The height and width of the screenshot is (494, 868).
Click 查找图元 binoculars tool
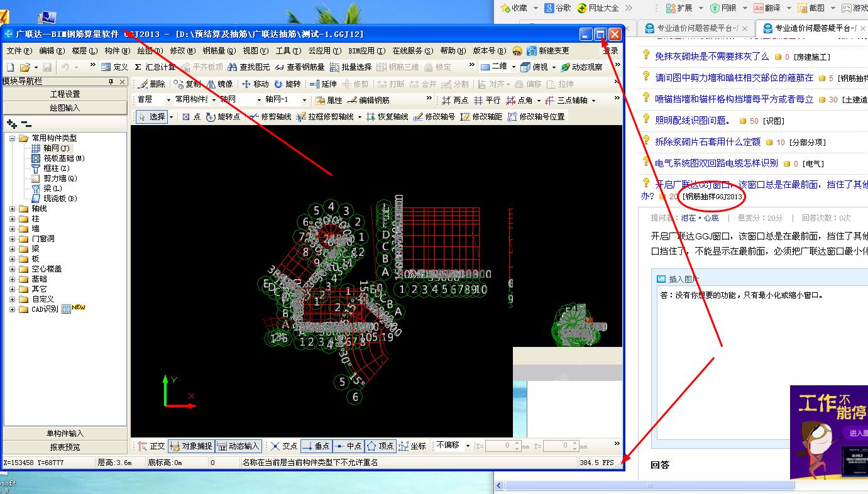(x=248, y=67)
